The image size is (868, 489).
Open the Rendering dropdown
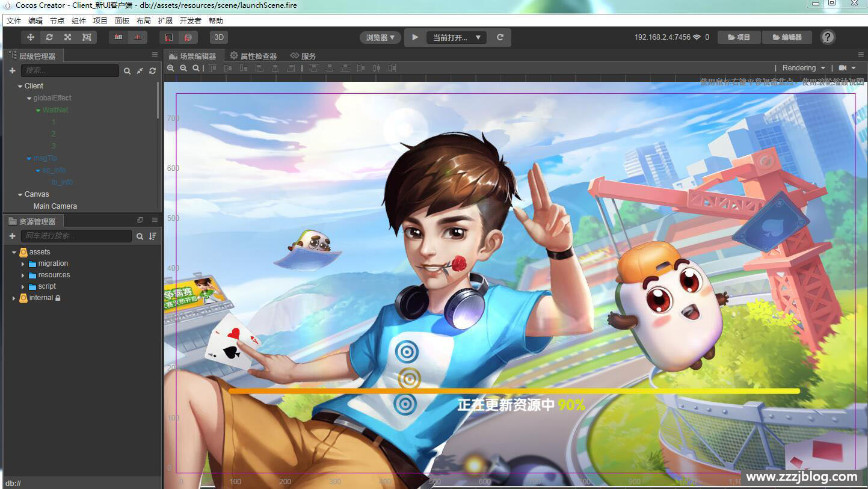804,68
